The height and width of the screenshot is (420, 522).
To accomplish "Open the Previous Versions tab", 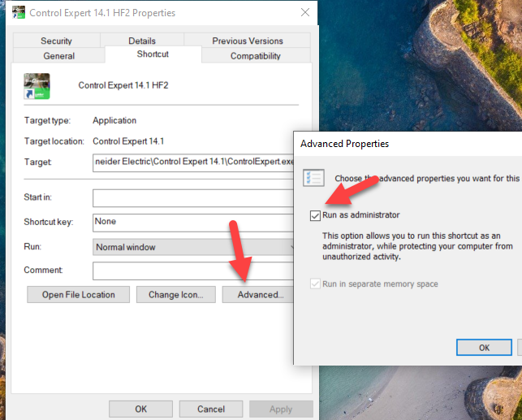I will 248,41.
